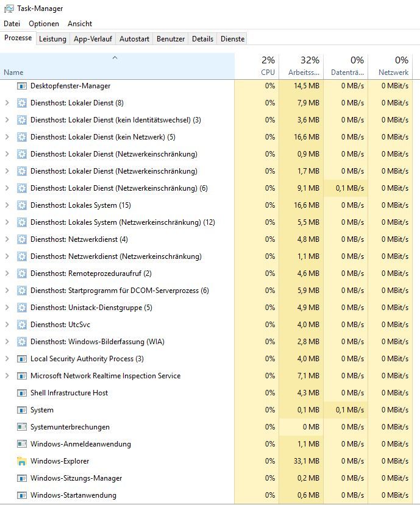The image size is (420, 505).
Task: Click the 14,5 MB memory value
Action: (x=306, y=86)
